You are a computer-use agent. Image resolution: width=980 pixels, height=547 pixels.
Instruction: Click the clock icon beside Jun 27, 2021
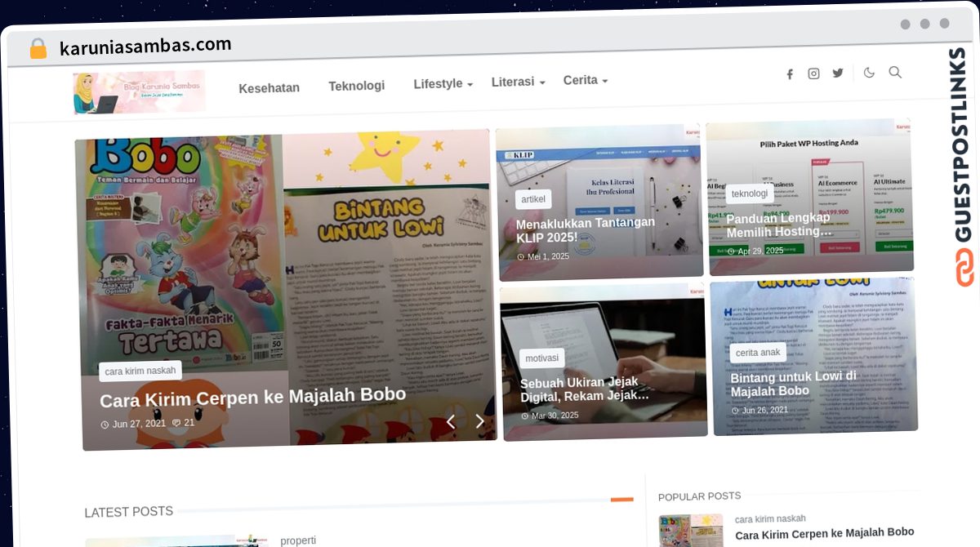pos(105,425)
